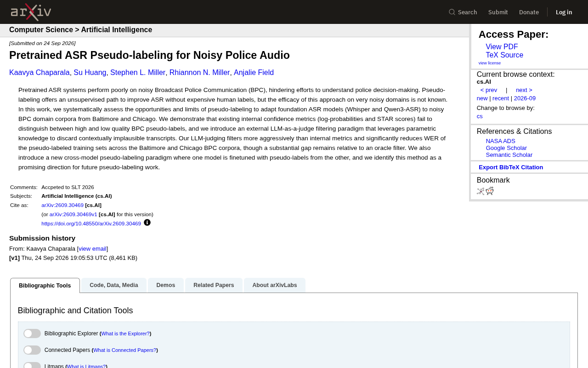The width and height of the screenshot is (588, 368).
Task: Open Search with magnifier icon
Action: pos(463,12)
